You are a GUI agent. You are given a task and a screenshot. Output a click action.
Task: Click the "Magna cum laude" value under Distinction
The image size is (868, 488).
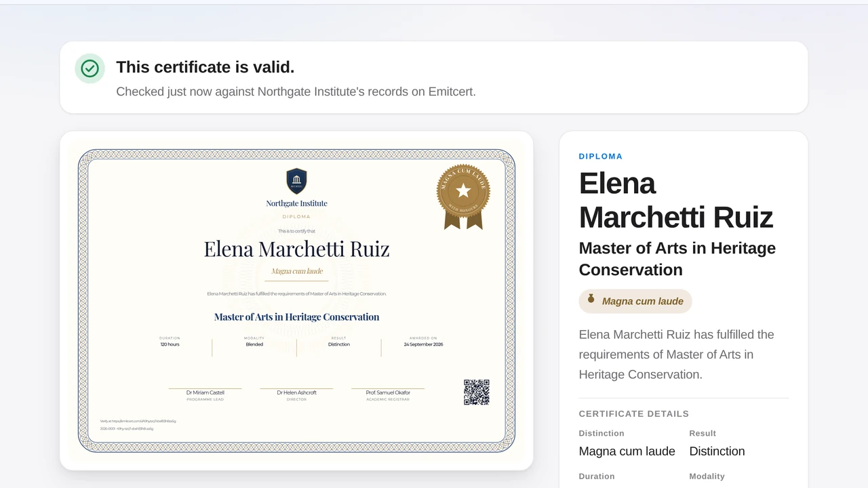627,451
